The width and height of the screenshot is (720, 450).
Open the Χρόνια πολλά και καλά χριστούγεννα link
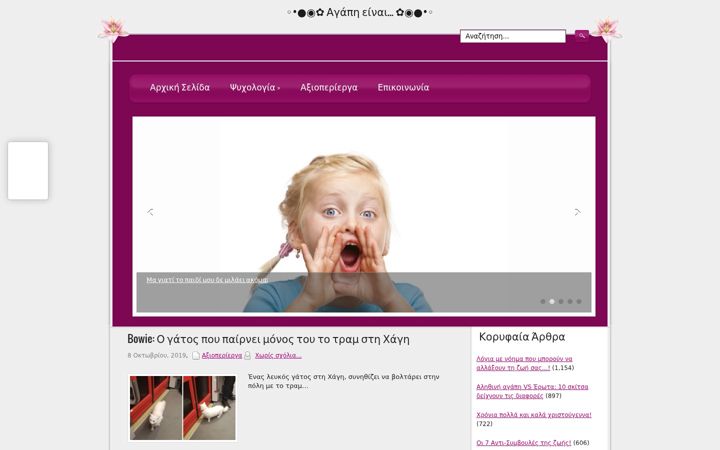coord(534,415)
